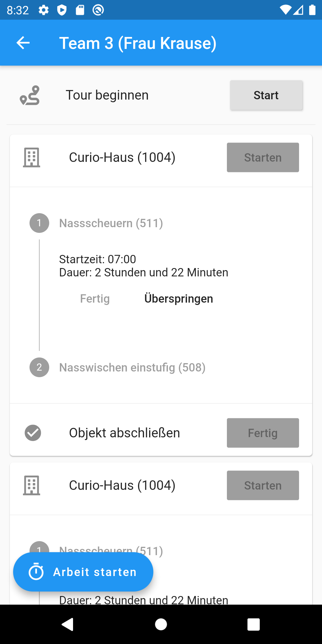Tap the Arbeit starten floating button
This screenshot has height=644, width=322.
(83, 572)
